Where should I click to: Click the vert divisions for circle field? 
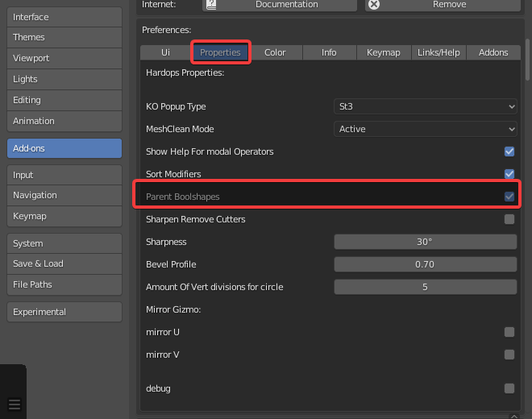[425, 287]
